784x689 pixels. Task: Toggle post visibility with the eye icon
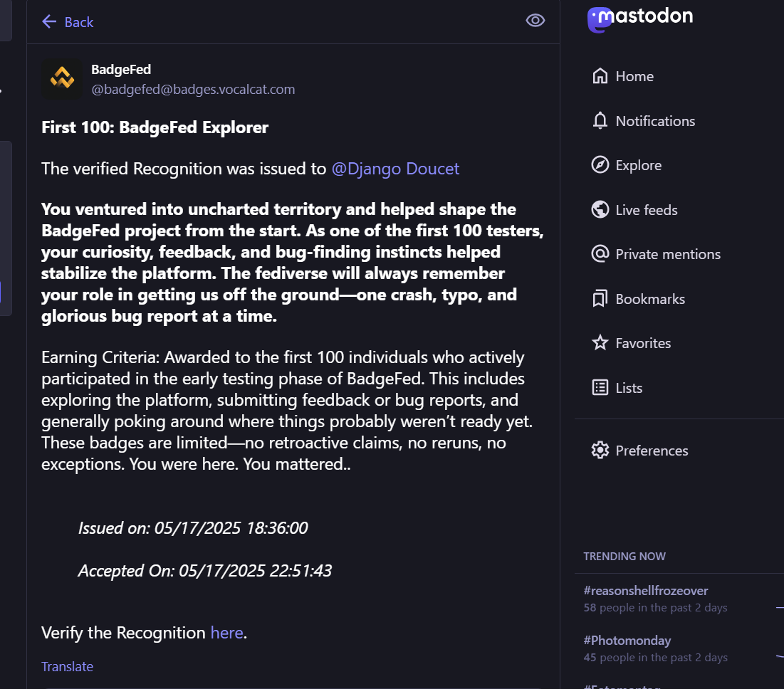click(x=535, y=21)
